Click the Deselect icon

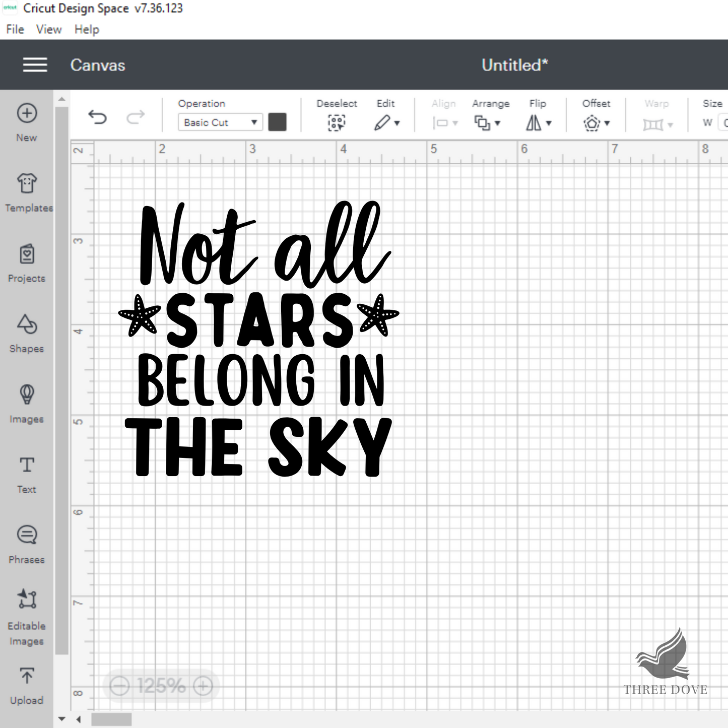[x=337, y=122]
